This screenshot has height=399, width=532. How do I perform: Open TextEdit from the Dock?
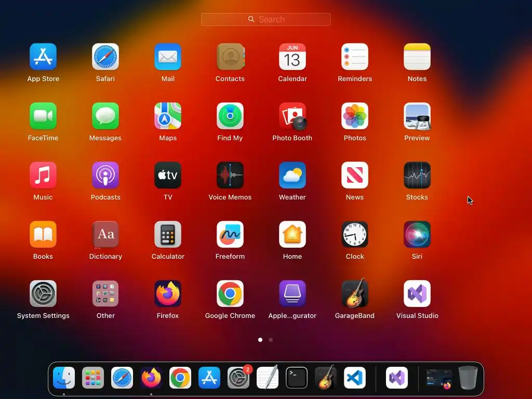[x=268, y=377]
